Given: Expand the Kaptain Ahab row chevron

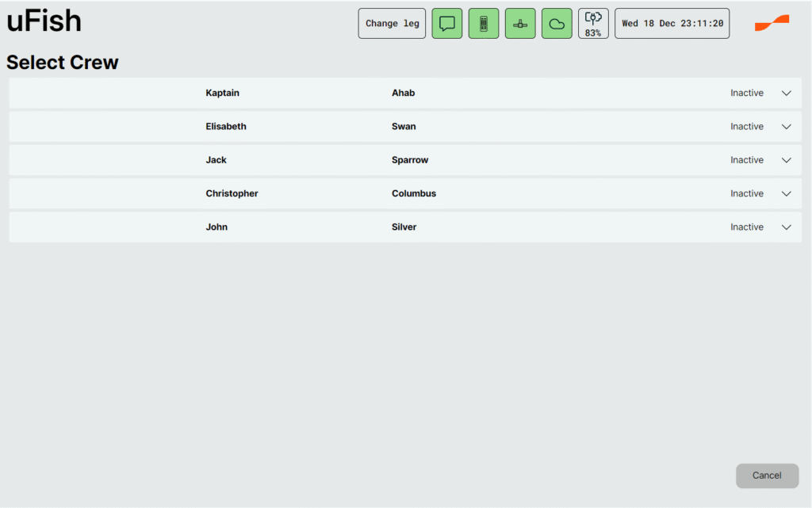Looking at the screenshot, I should pos(787,94).
